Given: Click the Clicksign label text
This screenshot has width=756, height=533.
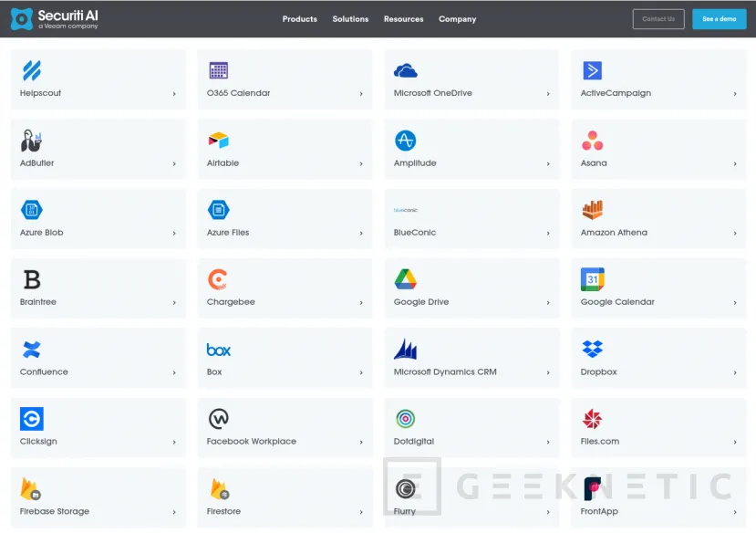Looking at the screenshot, I should tap(38, 442).
